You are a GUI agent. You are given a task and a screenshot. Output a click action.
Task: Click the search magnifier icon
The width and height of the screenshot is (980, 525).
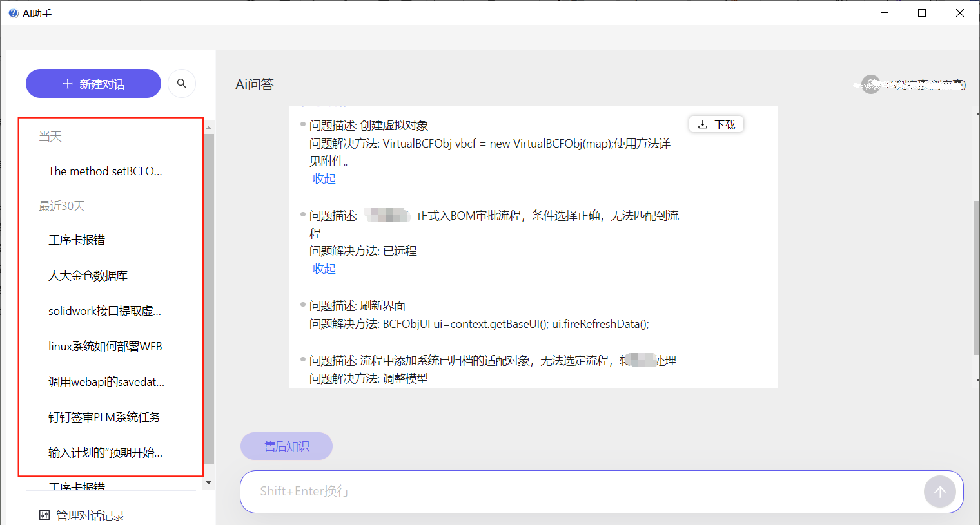click(x=182, y=84)
